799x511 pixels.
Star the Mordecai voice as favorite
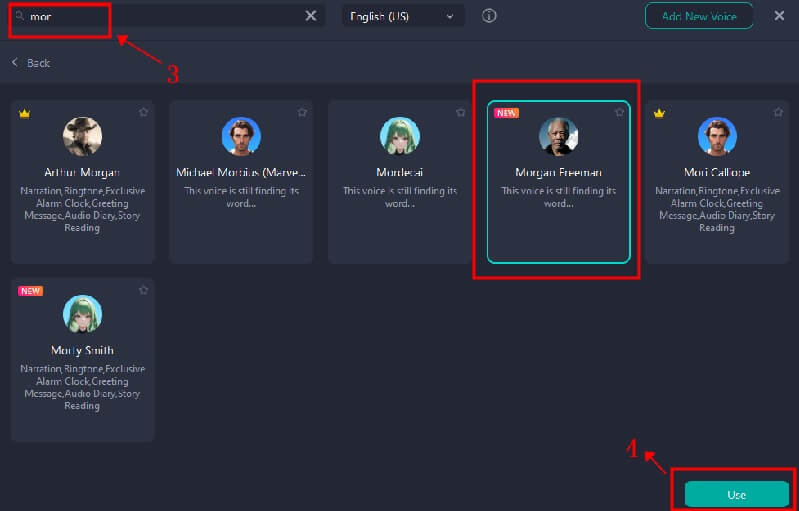(x=460, y=113)
